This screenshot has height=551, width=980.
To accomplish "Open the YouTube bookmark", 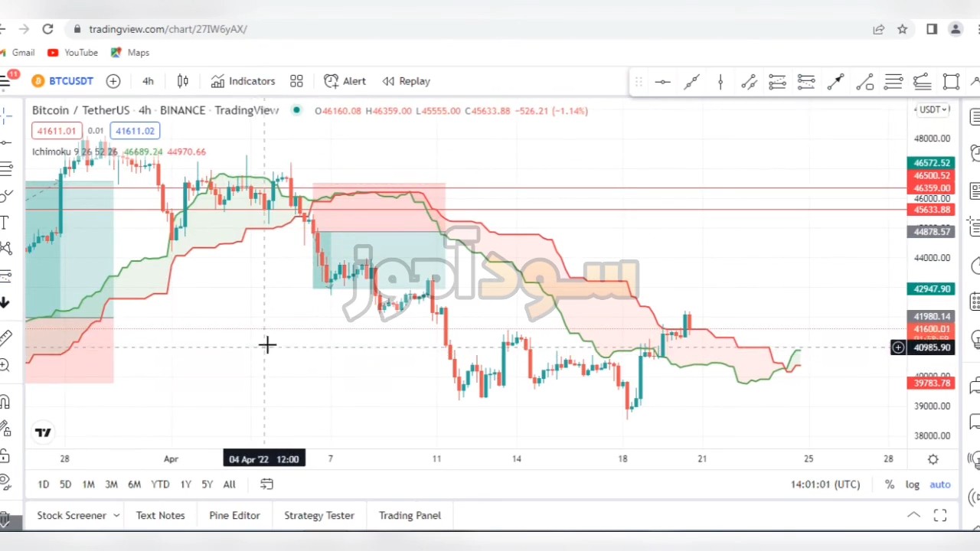I will click(73, 53).
